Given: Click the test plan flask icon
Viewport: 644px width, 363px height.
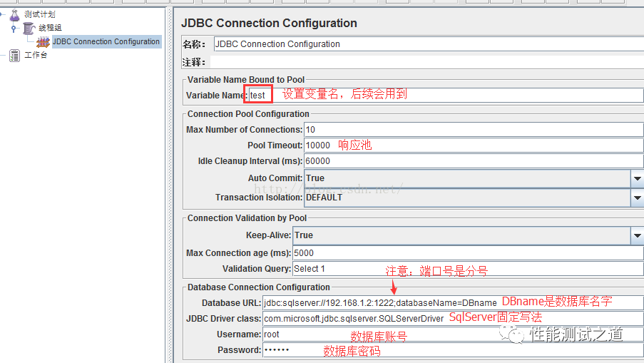Looking at the screenshot, I should 15,15.
